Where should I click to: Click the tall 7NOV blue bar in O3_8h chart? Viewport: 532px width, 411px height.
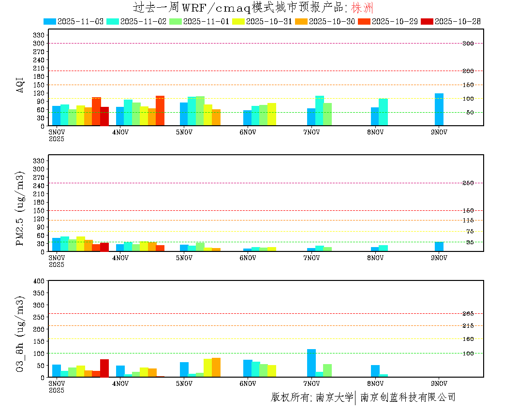pos(311,363)
